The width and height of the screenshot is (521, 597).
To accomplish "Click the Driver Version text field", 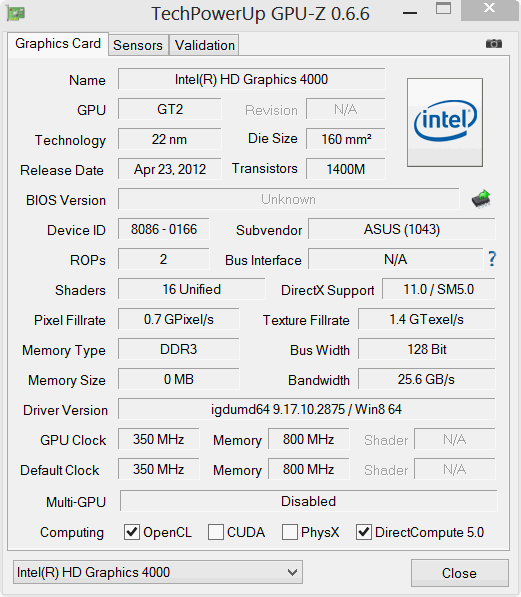I will [x=307, y=409].
